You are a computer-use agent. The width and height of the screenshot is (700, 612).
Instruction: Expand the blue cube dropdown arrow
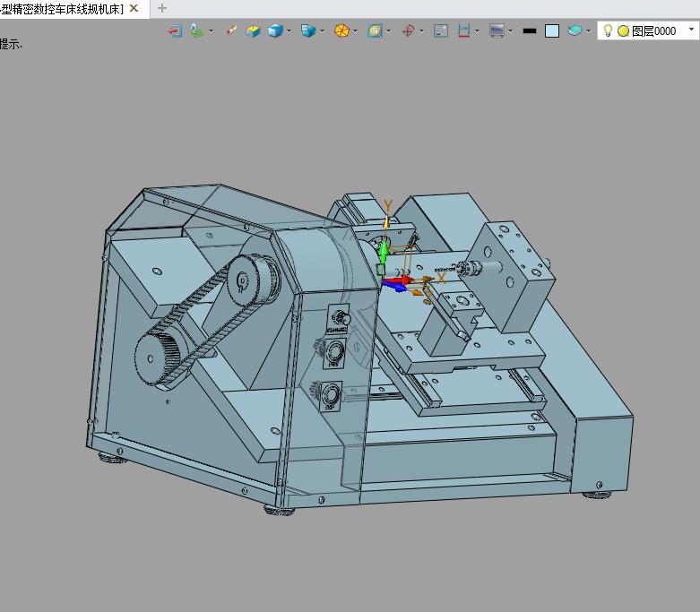coord(289,31)
